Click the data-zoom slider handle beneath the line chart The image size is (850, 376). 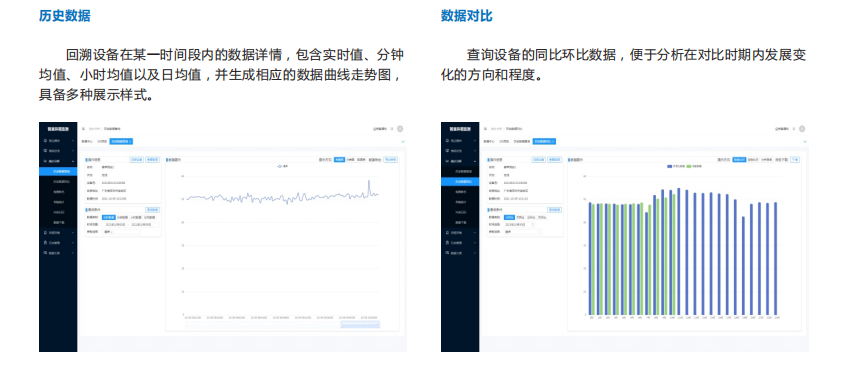tap(360, 325)
